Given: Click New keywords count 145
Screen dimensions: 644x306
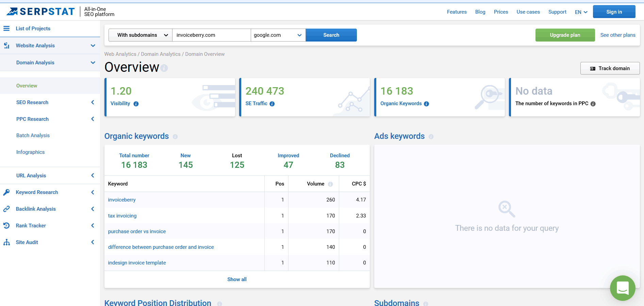Looking at the screenshot, I should pos(186,165).
